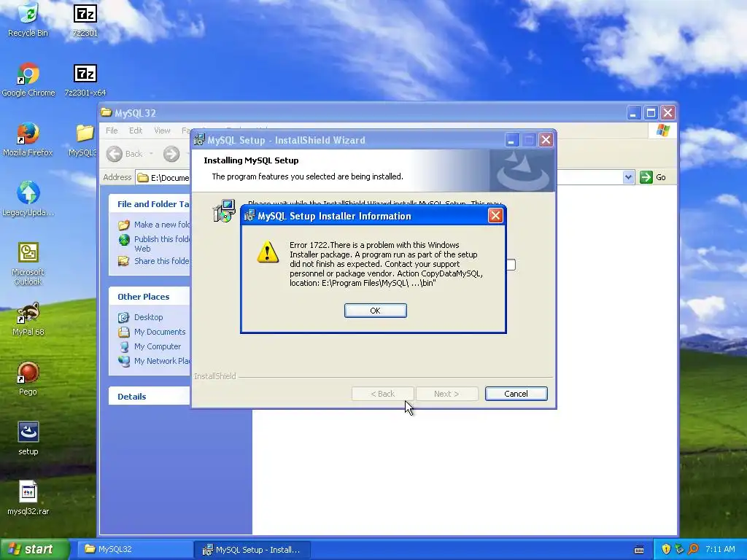
Task: Click the orange magnifier tray icon
Action: tap(693, 550)
